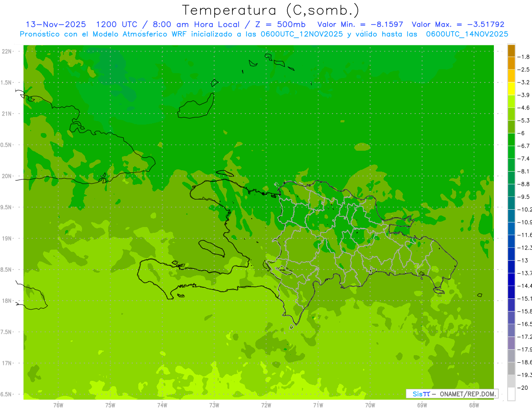Click the '69W' longitude label
The height and width of the screenshot is (411, 532).
(x=422, y=405)
